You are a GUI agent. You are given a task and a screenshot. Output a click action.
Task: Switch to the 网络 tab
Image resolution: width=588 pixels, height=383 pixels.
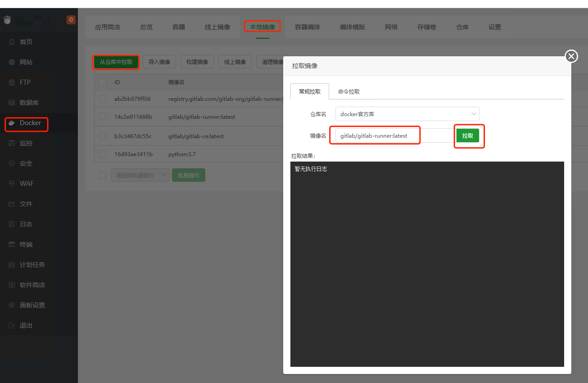pos(391,27)
